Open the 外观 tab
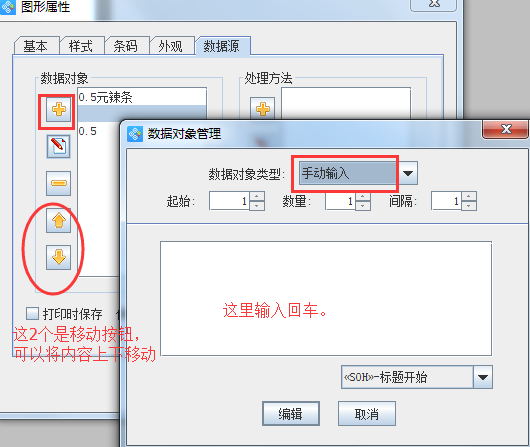 pyautogui.click(x=171, y=46)
